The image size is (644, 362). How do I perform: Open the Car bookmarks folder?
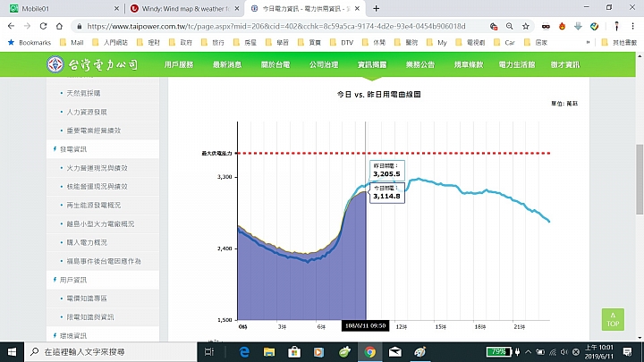[504, 42]
